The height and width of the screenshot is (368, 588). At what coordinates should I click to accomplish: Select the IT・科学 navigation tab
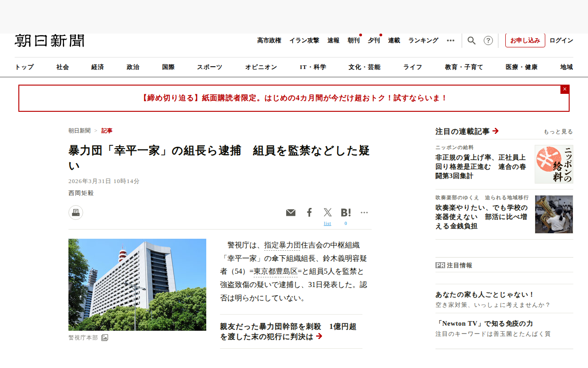(313, 67)
